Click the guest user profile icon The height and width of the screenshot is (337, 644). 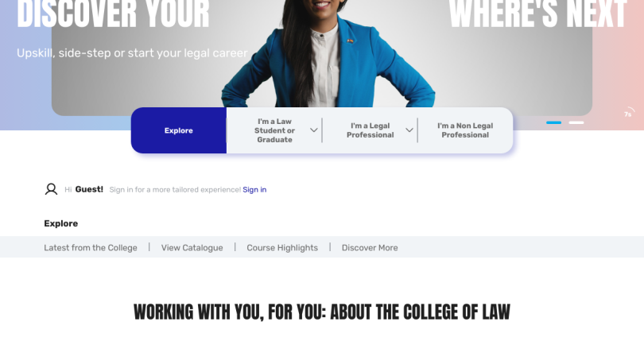coord(51,189)
